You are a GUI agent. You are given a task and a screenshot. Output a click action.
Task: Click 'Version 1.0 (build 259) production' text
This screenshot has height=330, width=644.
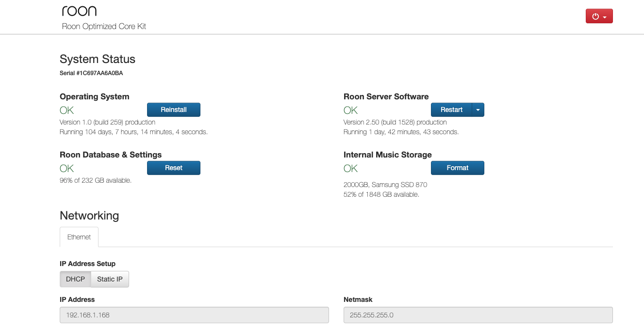click(x=107, y=122)
